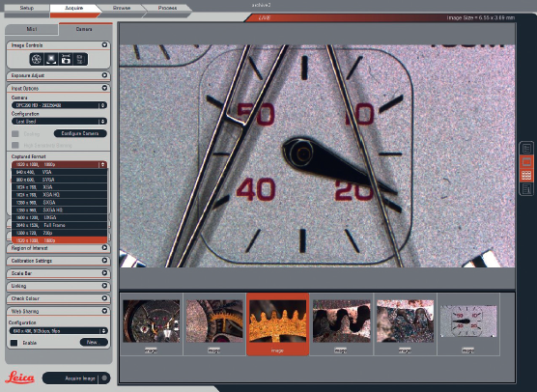Click the camera snapshot Image Controls icon
This screenshot has width=537, height=392.
coord(66,59)
